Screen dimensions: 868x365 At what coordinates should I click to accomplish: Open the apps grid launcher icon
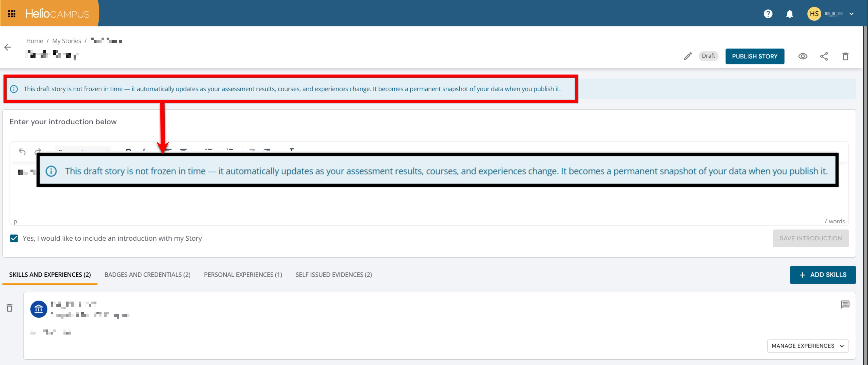12,13
